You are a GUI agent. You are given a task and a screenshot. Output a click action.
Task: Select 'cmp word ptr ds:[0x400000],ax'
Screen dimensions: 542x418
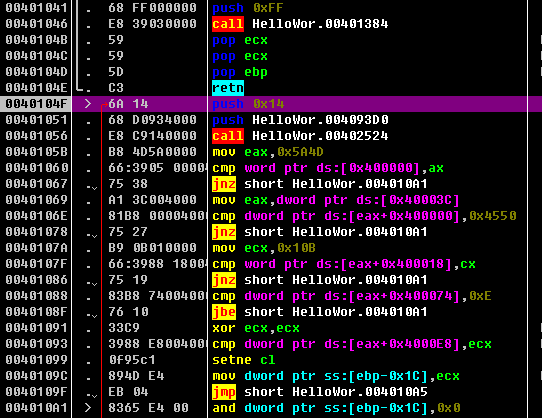[x=328, y=168]
